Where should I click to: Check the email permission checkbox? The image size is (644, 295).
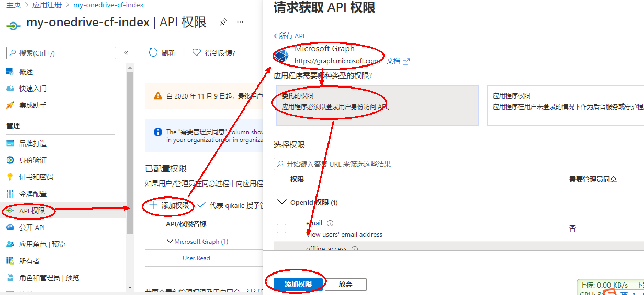[x=281, y=228]
